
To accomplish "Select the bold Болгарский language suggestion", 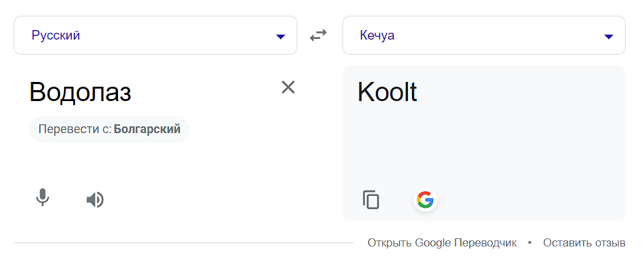I will click(147, 129).
